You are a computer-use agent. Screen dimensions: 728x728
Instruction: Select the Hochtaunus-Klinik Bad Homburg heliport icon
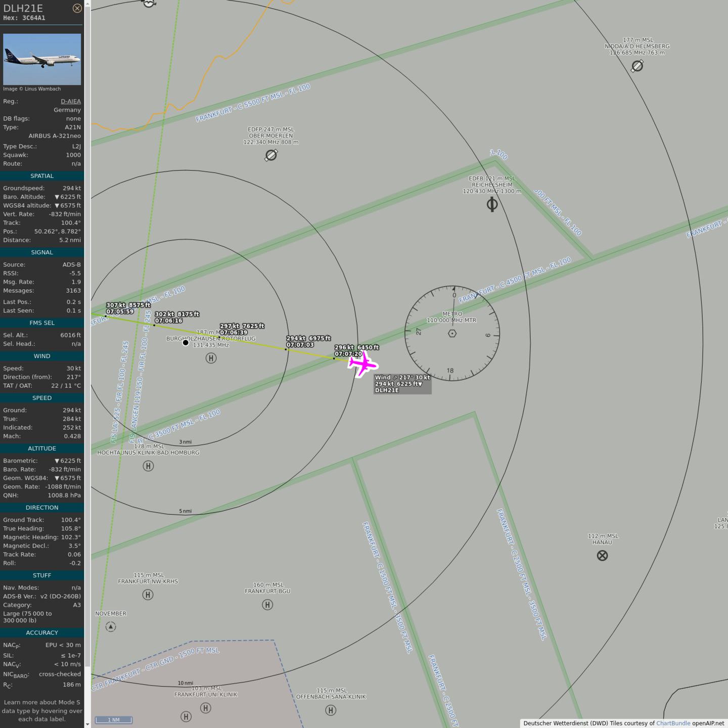[148, 466]
